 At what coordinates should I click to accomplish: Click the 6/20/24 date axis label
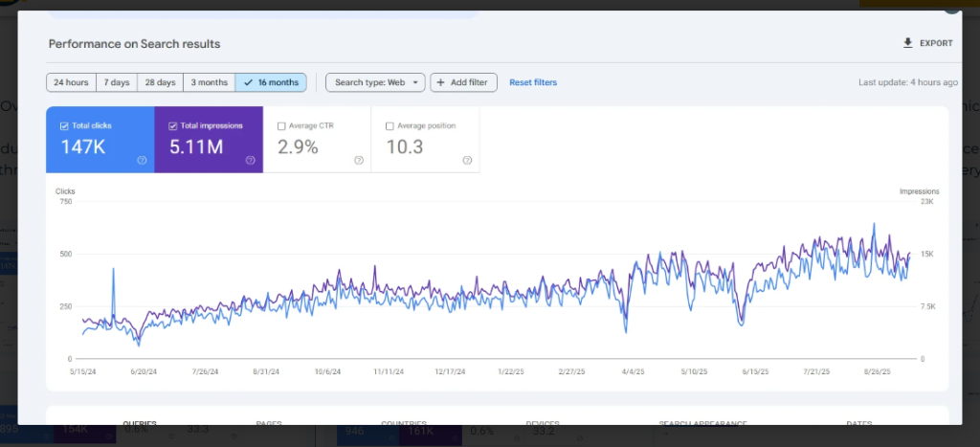[x=144, y=371]
